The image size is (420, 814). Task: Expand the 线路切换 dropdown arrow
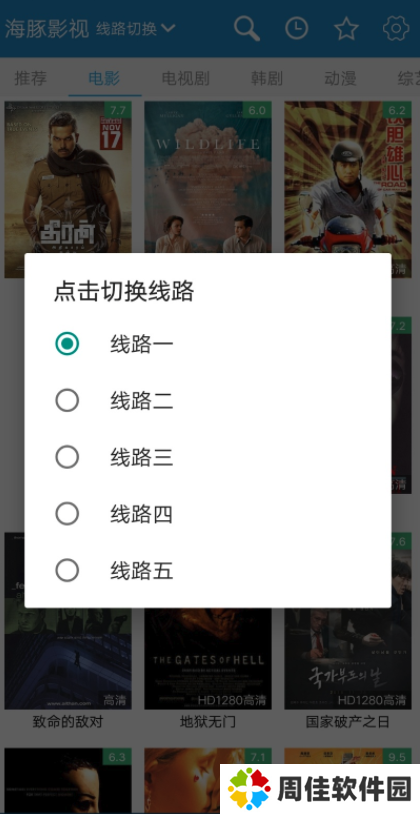tap(168, 28)
